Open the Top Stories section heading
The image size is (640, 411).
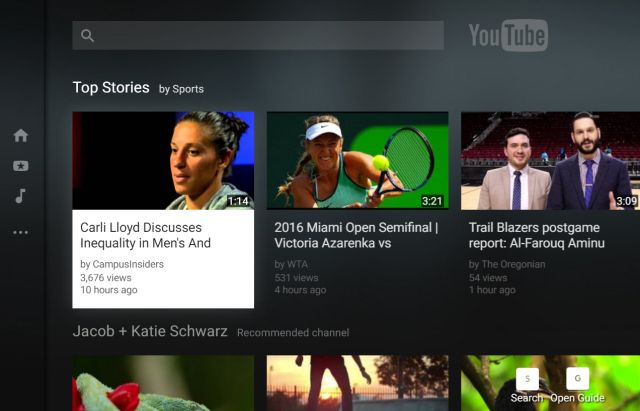coord(111,88)
